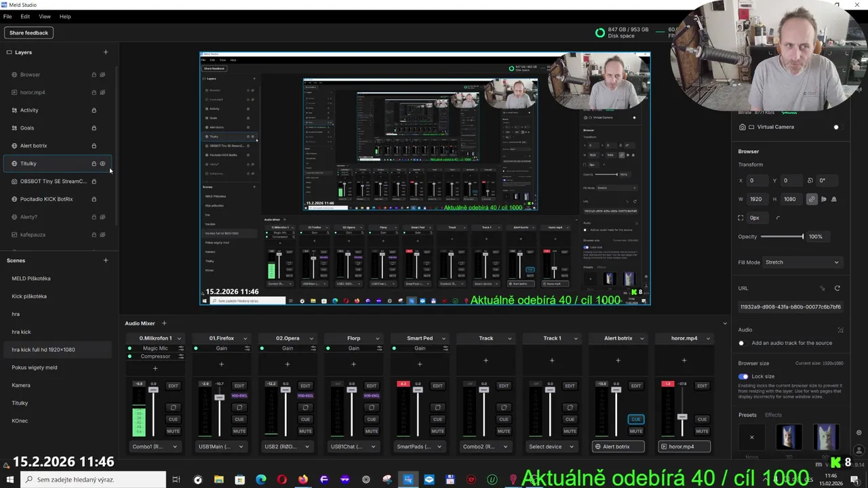Open Magic Mic effect settings sliders icon

tap(181, 348)
